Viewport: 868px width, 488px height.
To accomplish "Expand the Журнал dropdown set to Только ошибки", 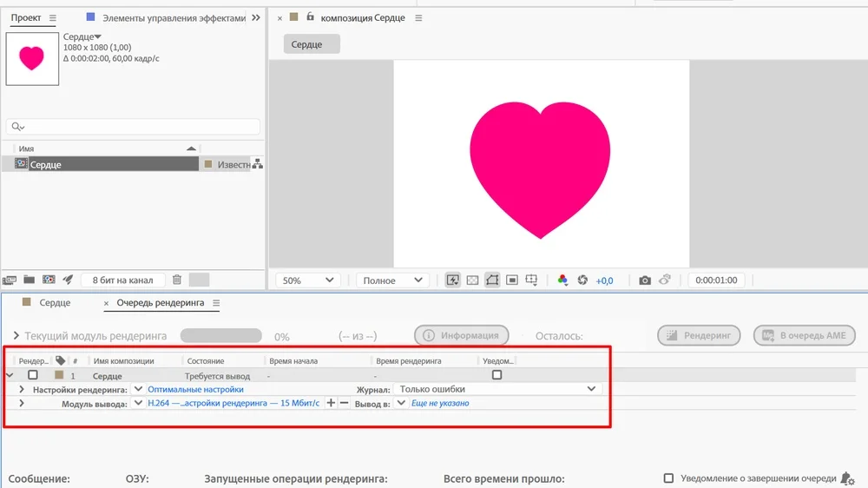I will point(496,389).
